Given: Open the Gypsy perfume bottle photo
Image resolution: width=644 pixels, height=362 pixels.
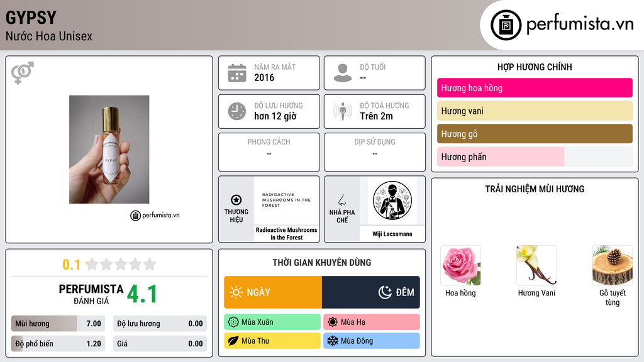Looking at the screenshot, I should pos(109,150).
